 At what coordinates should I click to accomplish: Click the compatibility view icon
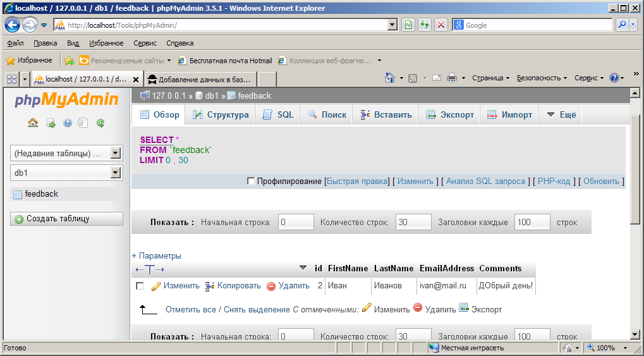click(x=408, y=25)
